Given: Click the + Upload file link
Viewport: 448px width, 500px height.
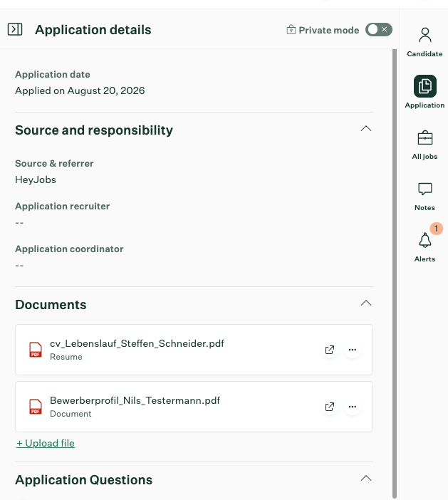Looking at the screenshot, I should click(x=46, y=443).
